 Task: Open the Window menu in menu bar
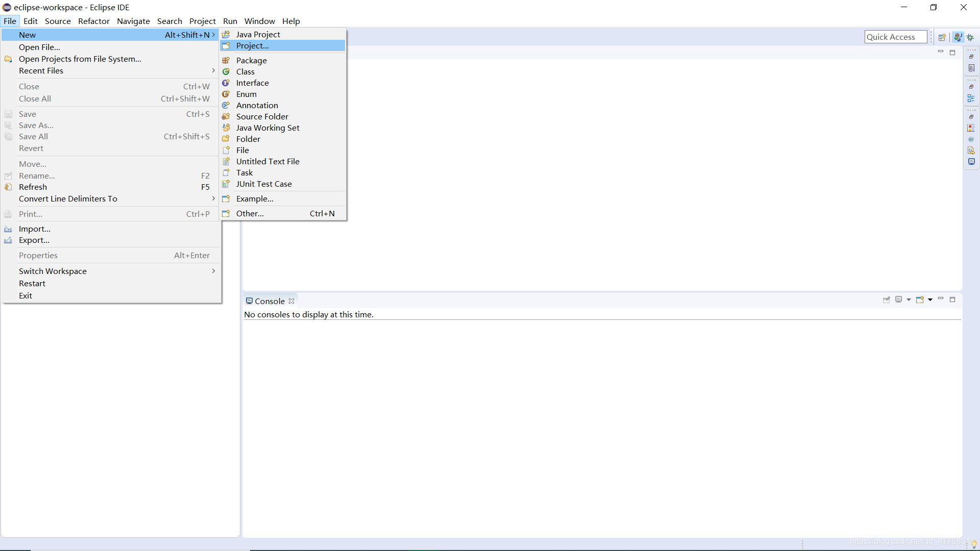[259, 21]
